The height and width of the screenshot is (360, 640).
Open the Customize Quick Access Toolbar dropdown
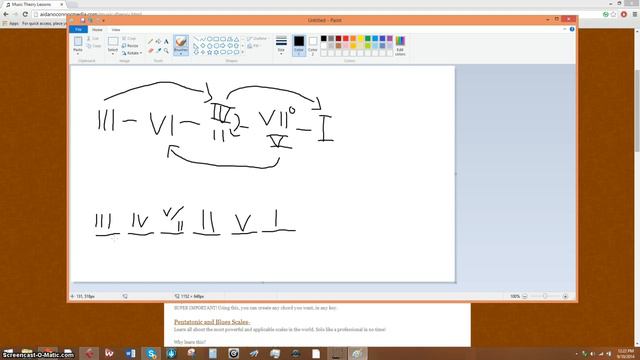tap(103, 20)
